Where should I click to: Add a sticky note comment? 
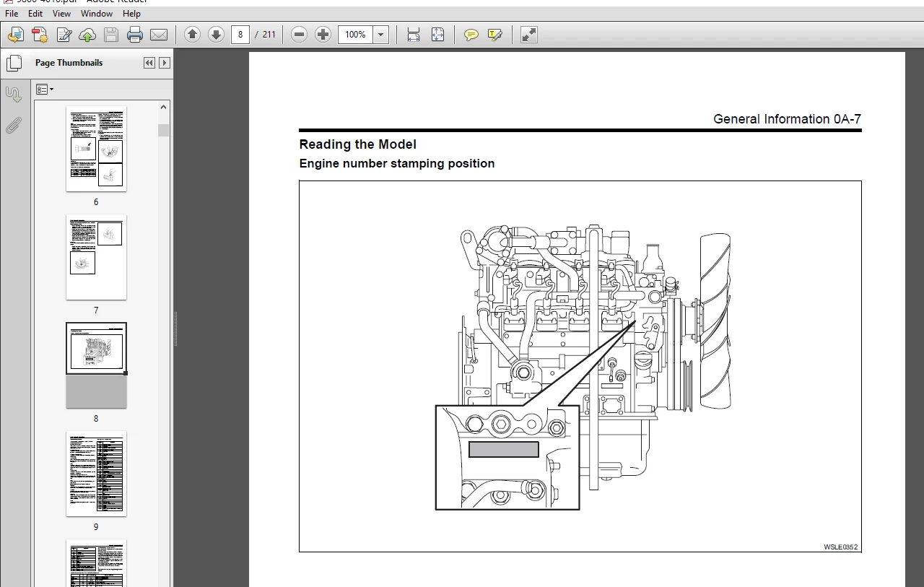click(x=471, y=35)
